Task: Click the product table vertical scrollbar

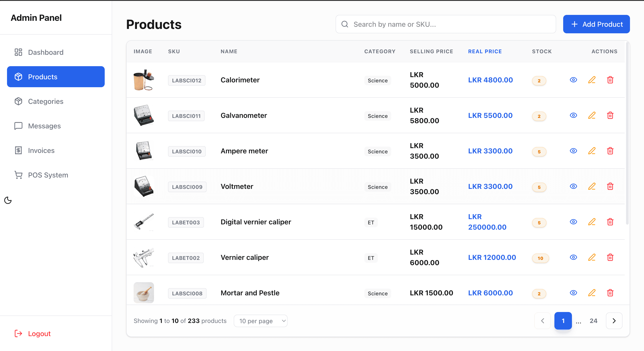Action: tap(627, 133)
